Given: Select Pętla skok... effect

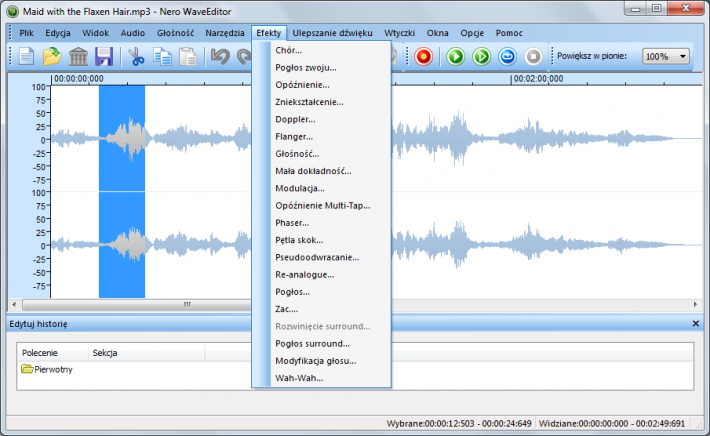Looking at the screenshot, I should (x=321, y=240).
